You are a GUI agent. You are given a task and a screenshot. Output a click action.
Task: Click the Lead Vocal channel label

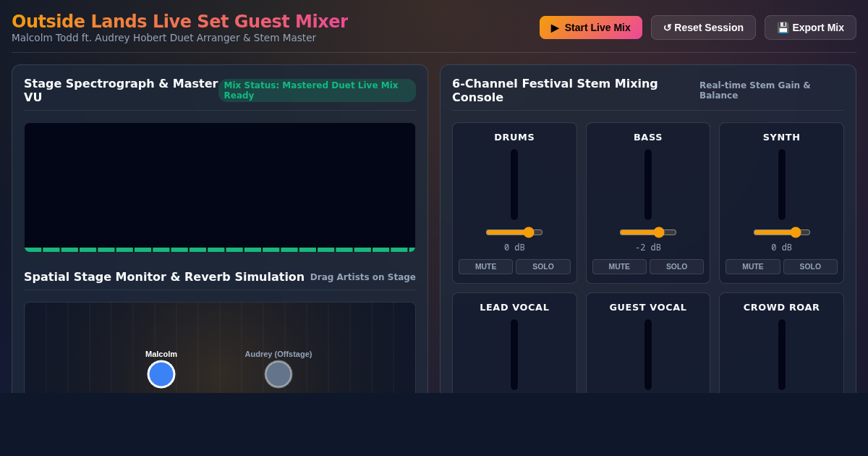click(514, 307)
